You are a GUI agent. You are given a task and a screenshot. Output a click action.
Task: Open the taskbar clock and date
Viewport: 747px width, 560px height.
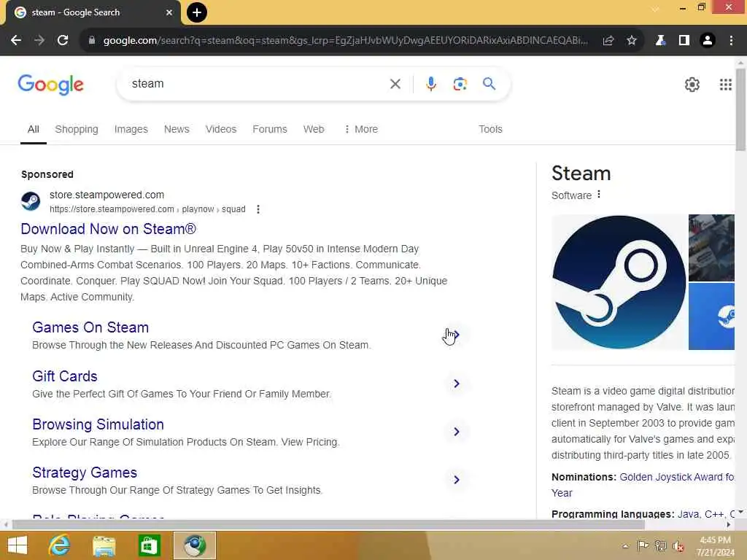(716, 546)
